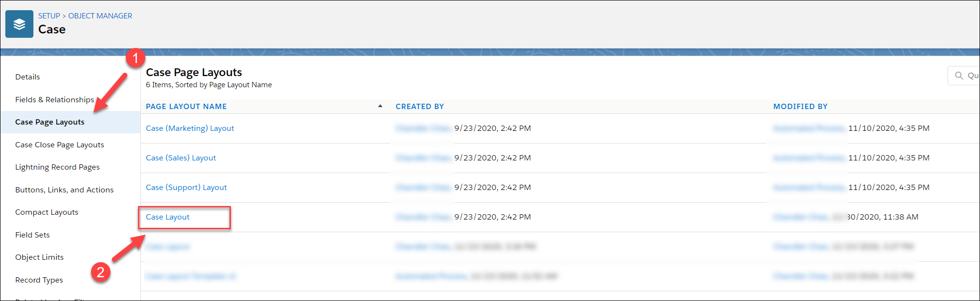Image resolution: width=980 pixels, height=301 pixels.
Task: Sort by PAGE LAYOUT NAME column header
Action: click(x=186, y=107)
